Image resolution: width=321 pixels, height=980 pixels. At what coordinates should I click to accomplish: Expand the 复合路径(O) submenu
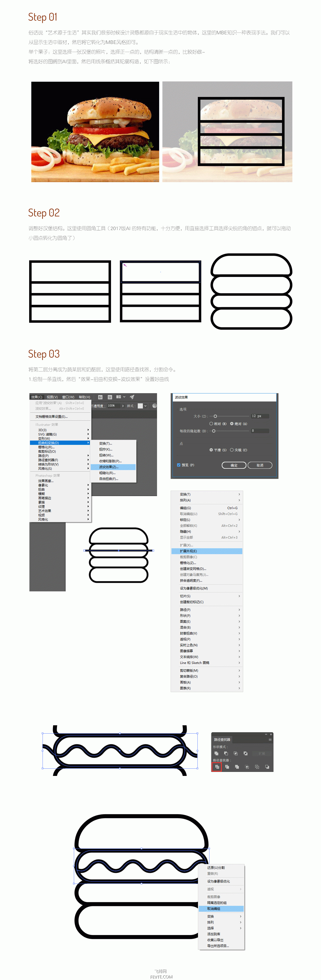pyautogui.click(x=207, y=676)
